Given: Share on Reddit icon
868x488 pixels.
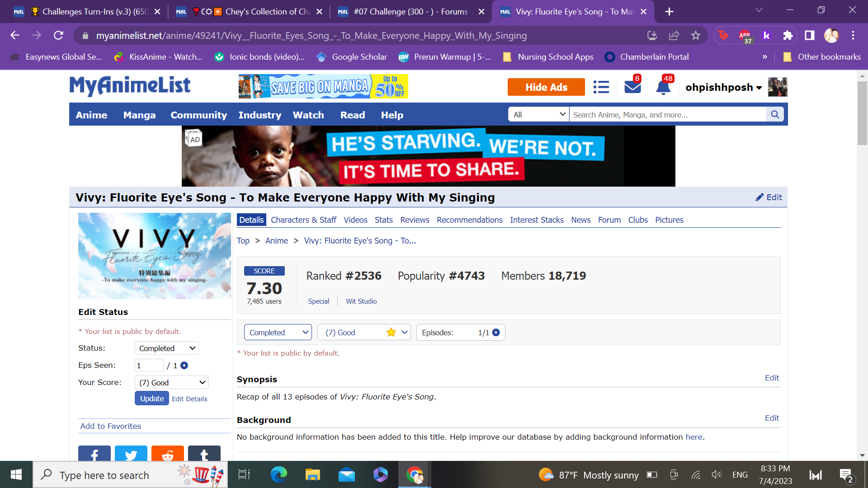Looking at the screenshot, I should point(168,453).
